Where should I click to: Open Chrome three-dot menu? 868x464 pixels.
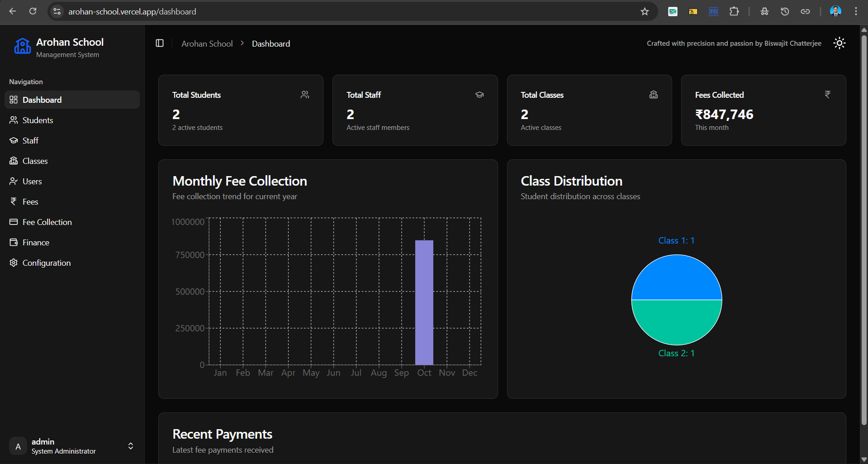tap(856, 11)
